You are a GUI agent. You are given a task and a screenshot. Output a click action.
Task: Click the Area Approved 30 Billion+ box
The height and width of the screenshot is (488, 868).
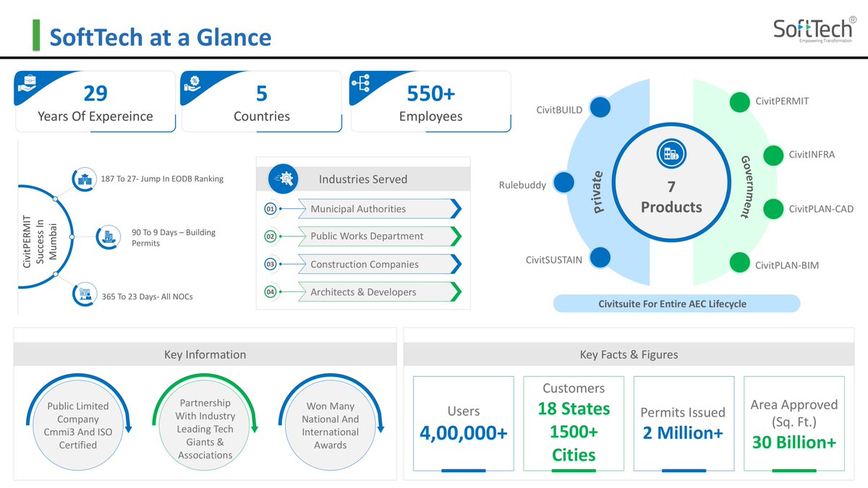click(794, 424)
